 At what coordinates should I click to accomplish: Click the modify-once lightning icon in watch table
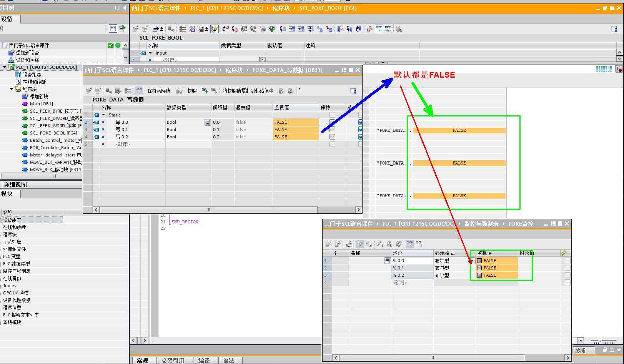coord(379,244)
